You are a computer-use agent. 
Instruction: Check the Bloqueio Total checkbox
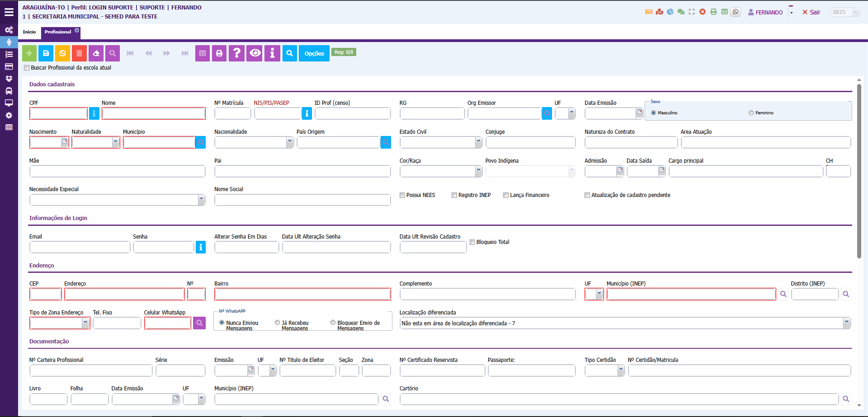tap(472, 242)
